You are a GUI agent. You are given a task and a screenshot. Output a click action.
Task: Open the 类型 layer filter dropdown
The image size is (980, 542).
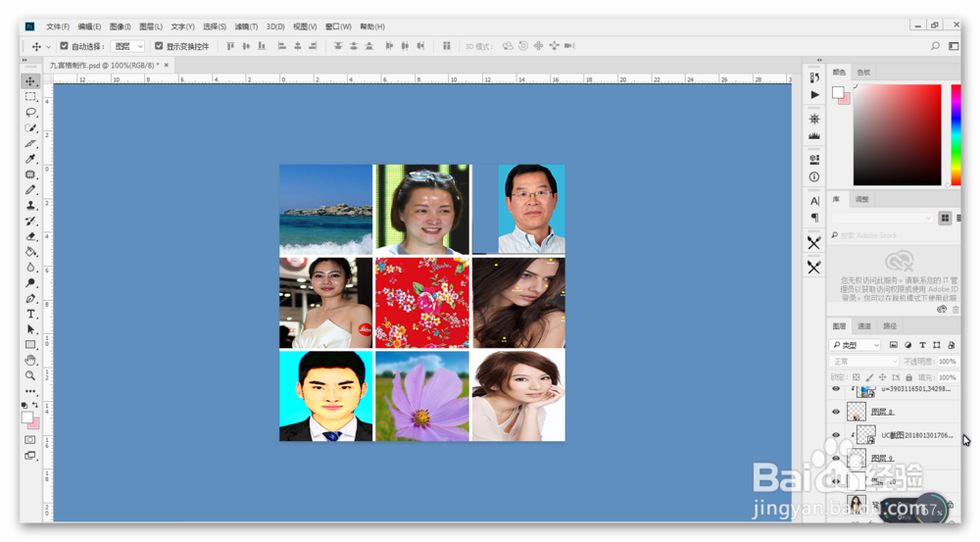tap(856, 345)
